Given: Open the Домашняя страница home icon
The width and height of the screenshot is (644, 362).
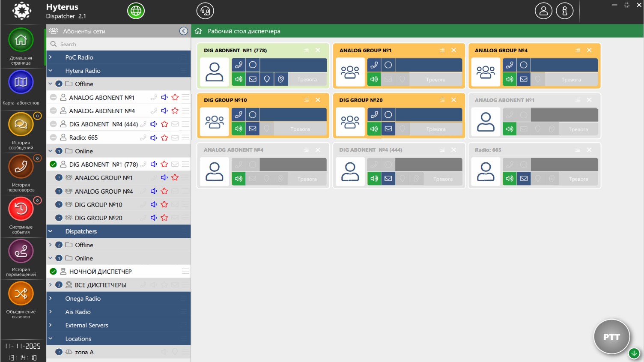Looking at the screenshot, I should point(21,40).
